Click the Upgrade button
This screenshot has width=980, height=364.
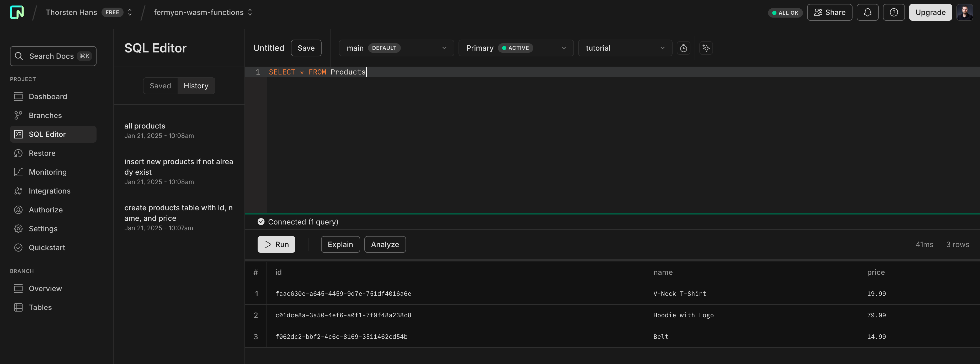pyautogui.click(x=930, y=12)
